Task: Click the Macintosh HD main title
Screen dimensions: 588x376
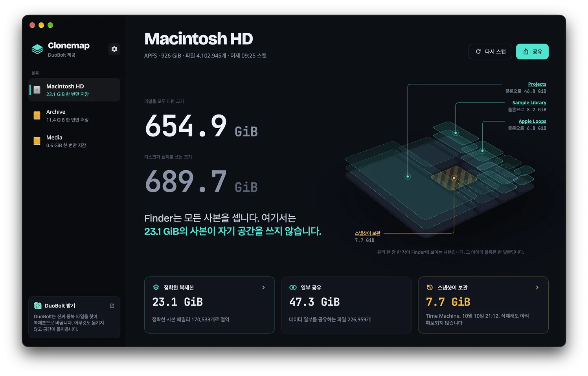Action: [x=198, y=39]
